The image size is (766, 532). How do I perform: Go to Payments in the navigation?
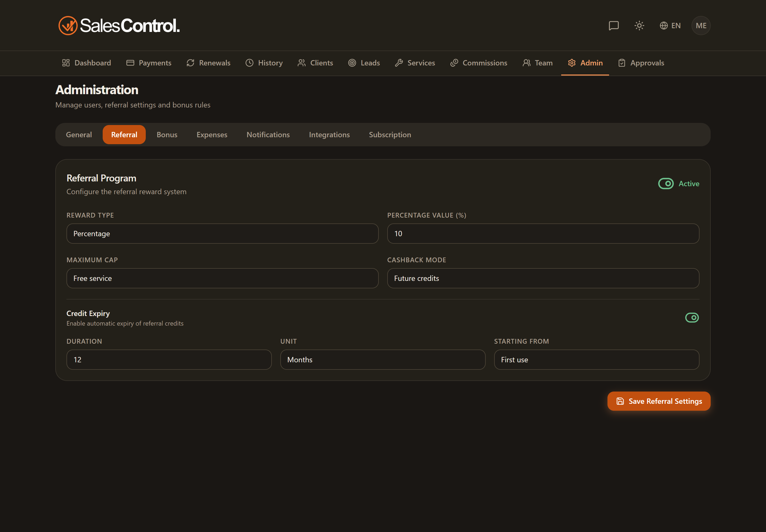click(149, 63)
